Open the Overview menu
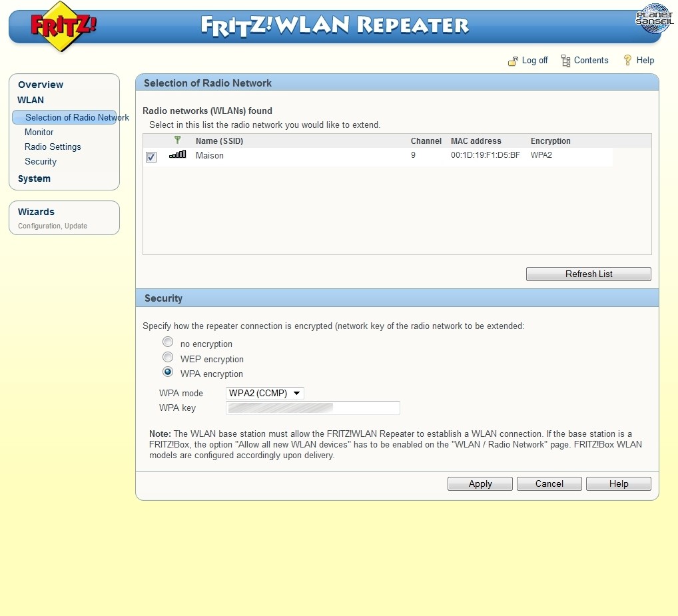Image resolution: width=678 pixels, height=616 pixels. 41,85
